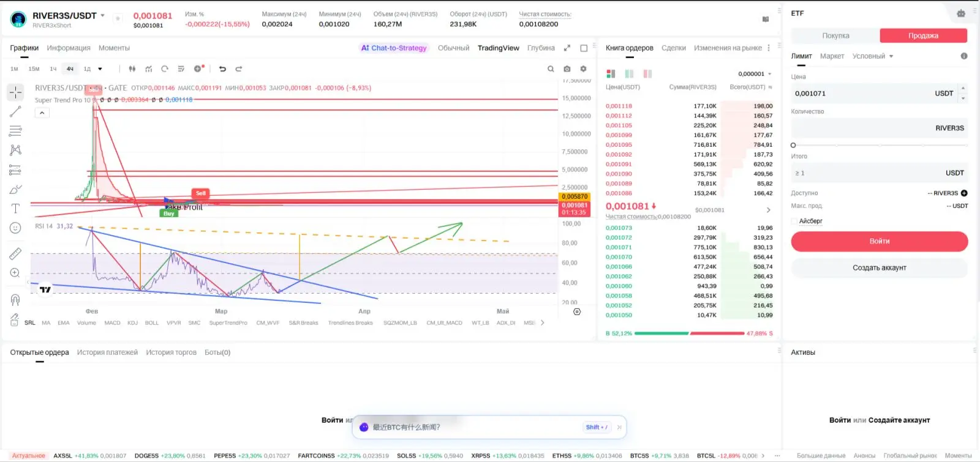
Task: Select the Глубина chart view
Action: [541, 48]
